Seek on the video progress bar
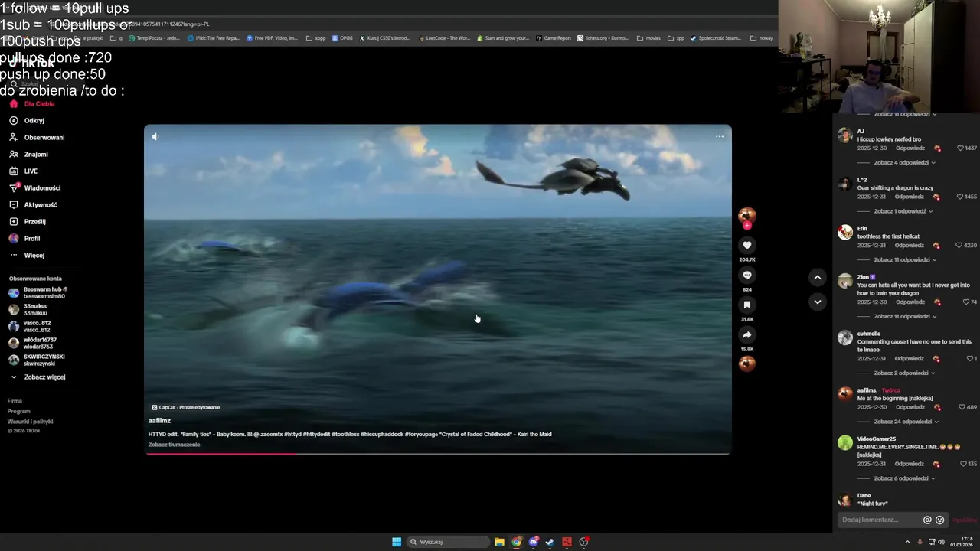This screenshot has height=551, width=980. (x=438, y=454)
